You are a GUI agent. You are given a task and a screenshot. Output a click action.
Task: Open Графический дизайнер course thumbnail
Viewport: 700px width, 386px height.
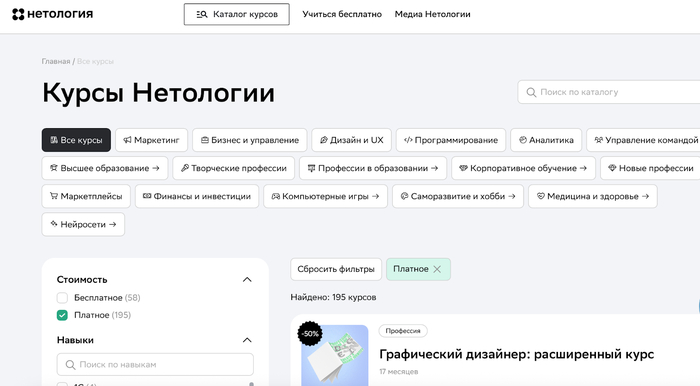pos(334,355)
